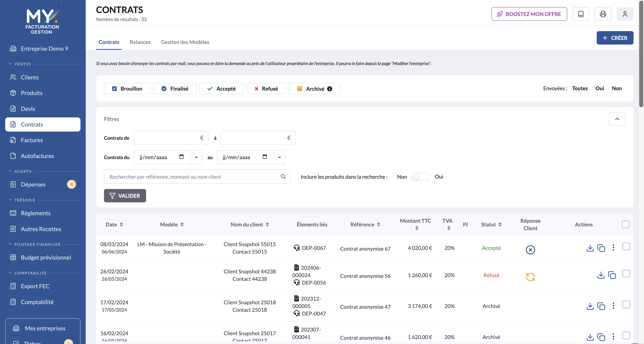This screenshot has height=344, width=644.
Task: Toggle include products in search switch
Action: point(420,176)
